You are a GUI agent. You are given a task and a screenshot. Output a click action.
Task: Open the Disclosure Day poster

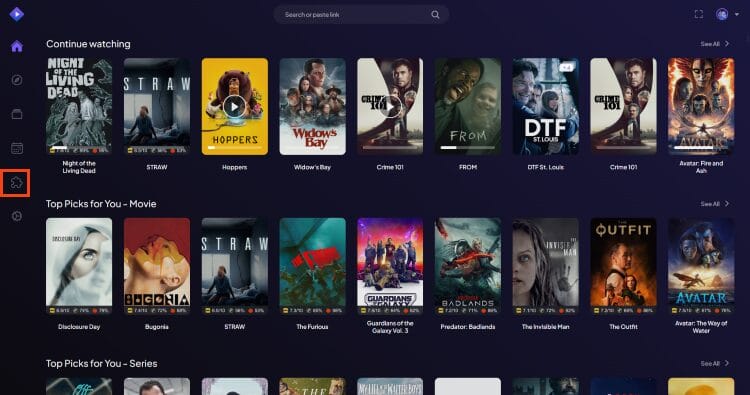[x=79, y=266]
